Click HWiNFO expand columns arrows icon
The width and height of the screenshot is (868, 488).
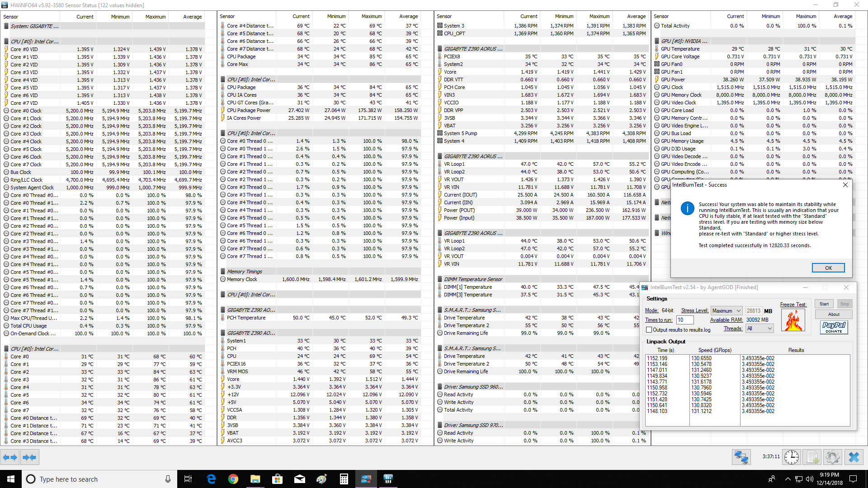tap(10, 457)
